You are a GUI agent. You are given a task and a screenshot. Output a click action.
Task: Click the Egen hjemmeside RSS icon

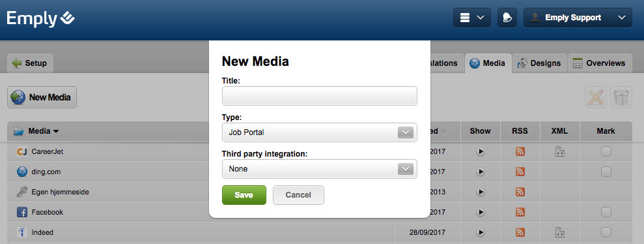point(520,192)
